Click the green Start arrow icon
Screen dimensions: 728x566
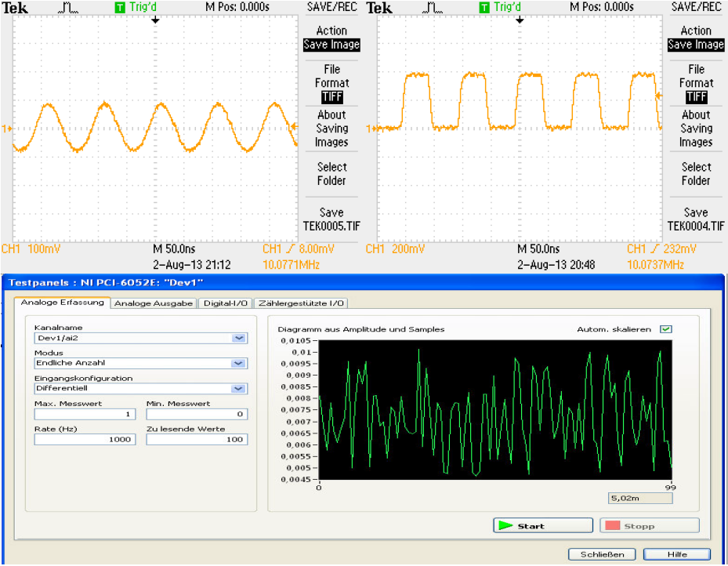[506, 526]
